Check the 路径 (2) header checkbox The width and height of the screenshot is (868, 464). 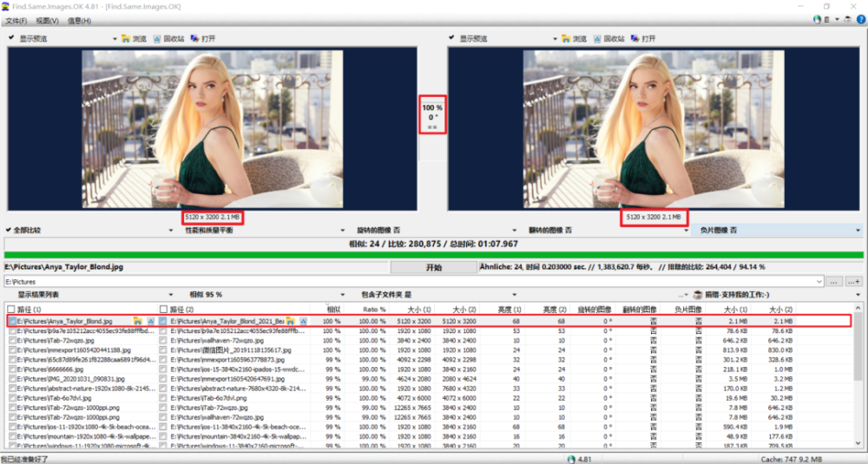coord(163,309)
